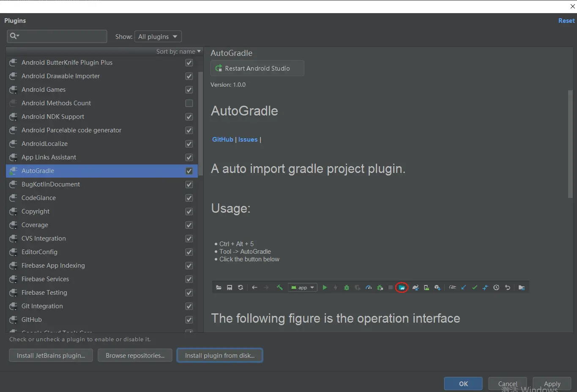Uncheck the App Links Assistant checkbox

coord(189,157)
